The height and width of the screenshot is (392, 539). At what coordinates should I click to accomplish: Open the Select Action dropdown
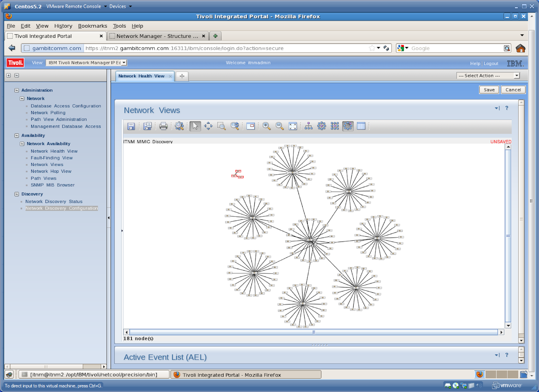click(x=517, y=75)
